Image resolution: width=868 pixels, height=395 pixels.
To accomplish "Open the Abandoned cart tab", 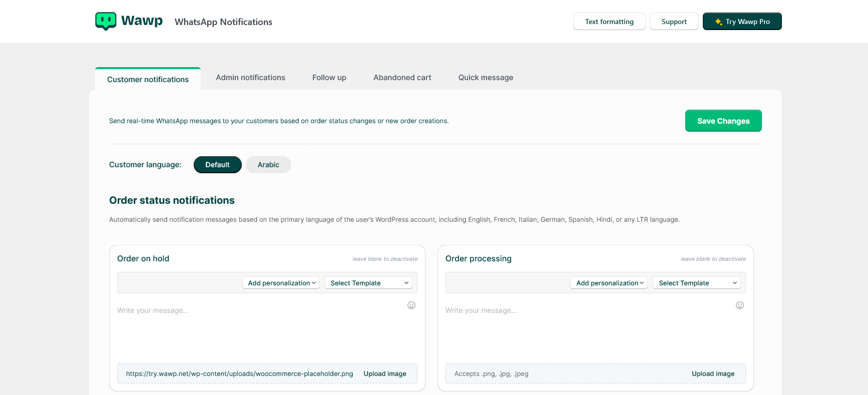I will (x=402, y=78).
